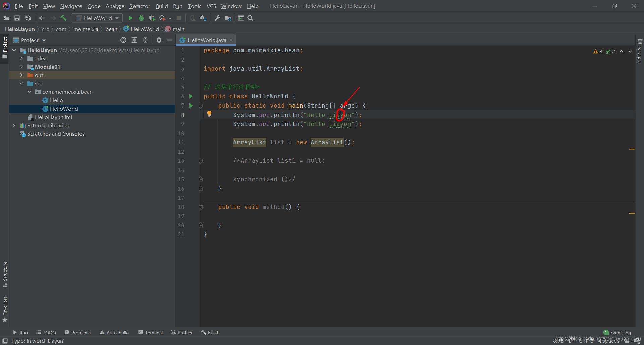Start debugging with the green bug icon
Screen dimensions: 644x345
pos(141,18)
